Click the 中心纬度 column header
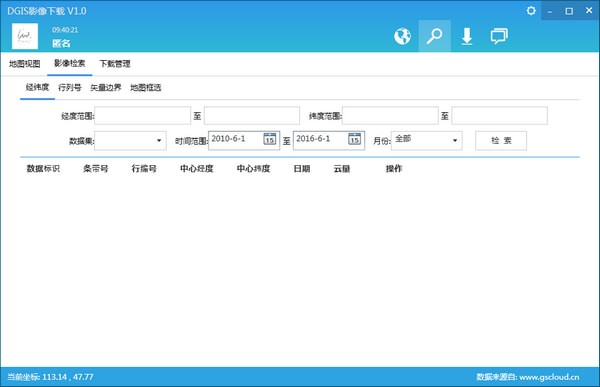This screenshot has width=600, height=387. 253,169
